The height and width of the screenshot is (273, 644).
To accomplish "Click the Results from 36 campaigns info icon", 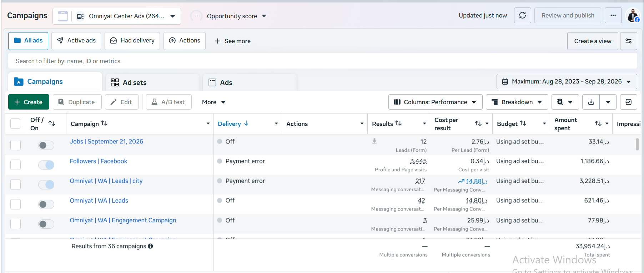I will (150, 246).
